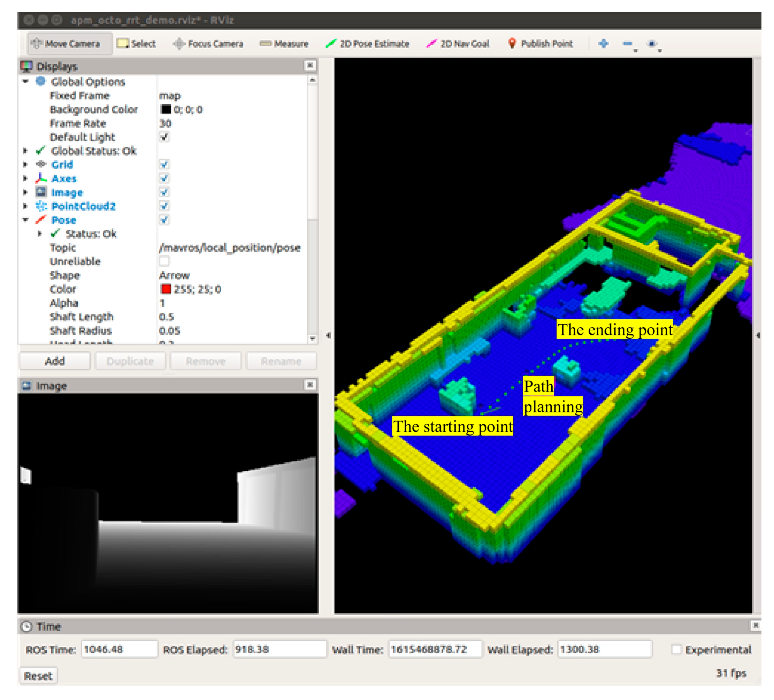Collapse the Global Options tree node
Viewport: 774px width, 700px height.
click(x=25, y=82)
